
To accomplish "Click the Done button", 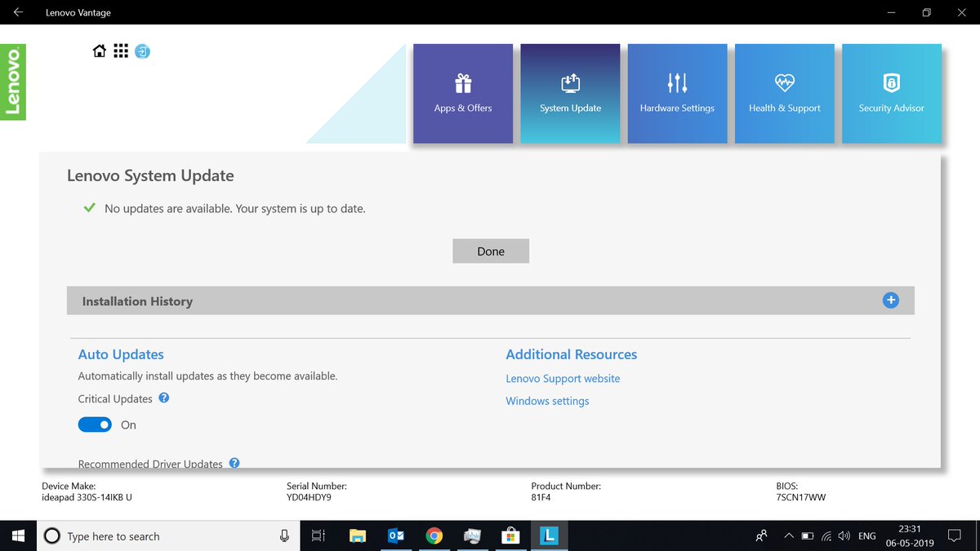I will [x=491, y=251].
